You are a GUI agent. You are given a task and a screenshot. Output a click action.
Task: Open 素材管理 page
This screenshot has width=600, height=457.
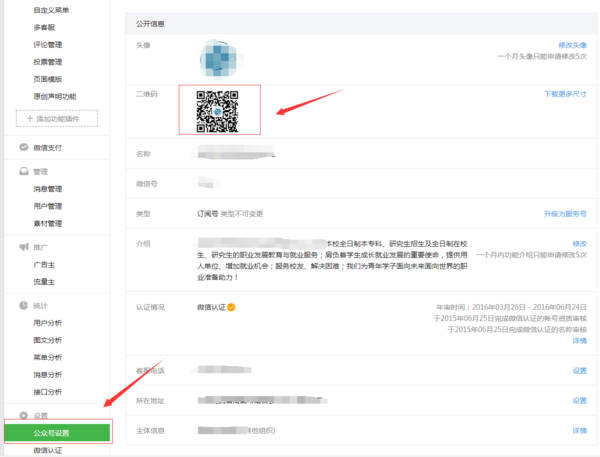click(x=47, y=223)
